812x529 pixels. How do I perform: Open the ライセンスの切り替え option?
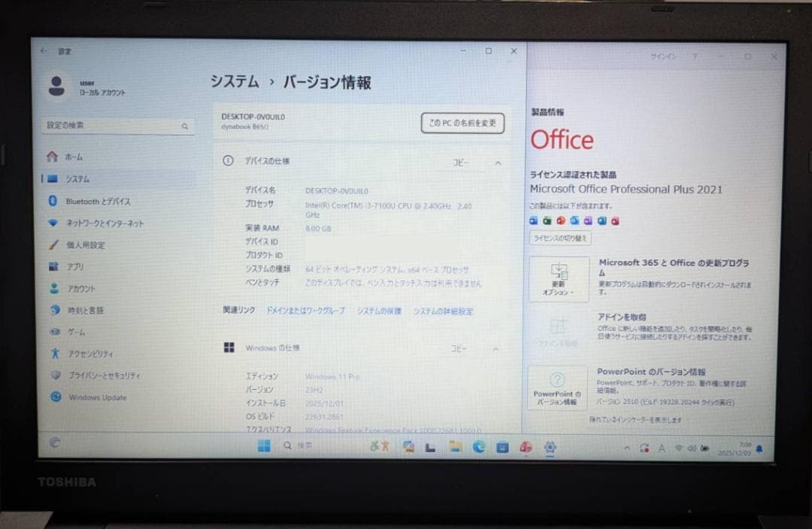(x=559, y=238)
